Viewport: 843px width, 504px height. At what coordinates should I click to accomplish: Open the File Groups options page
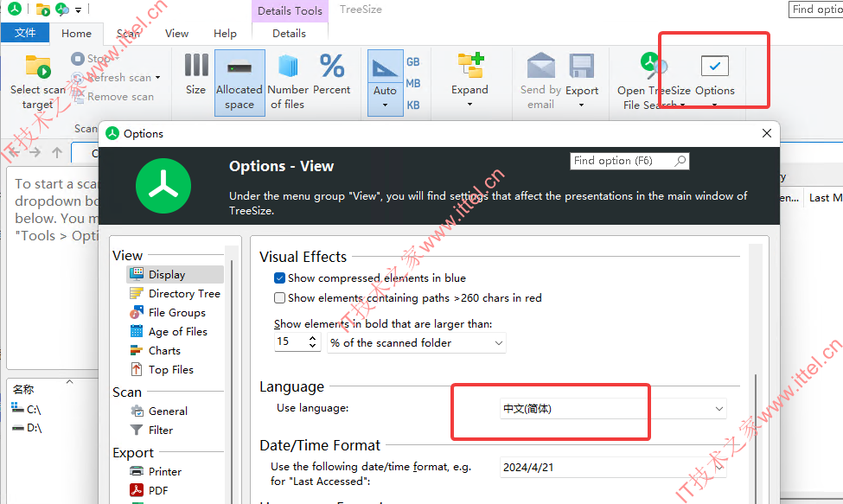(x=168, y=313)
